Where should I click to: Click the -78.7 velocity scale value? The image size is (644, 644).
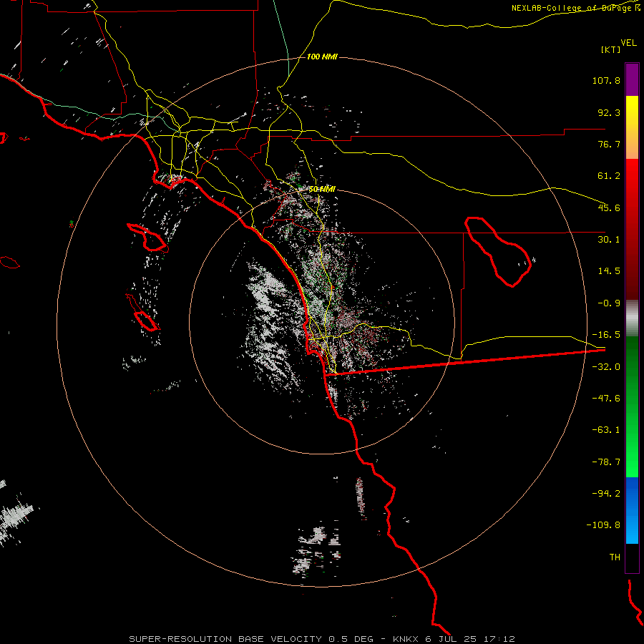click(606, 462)
